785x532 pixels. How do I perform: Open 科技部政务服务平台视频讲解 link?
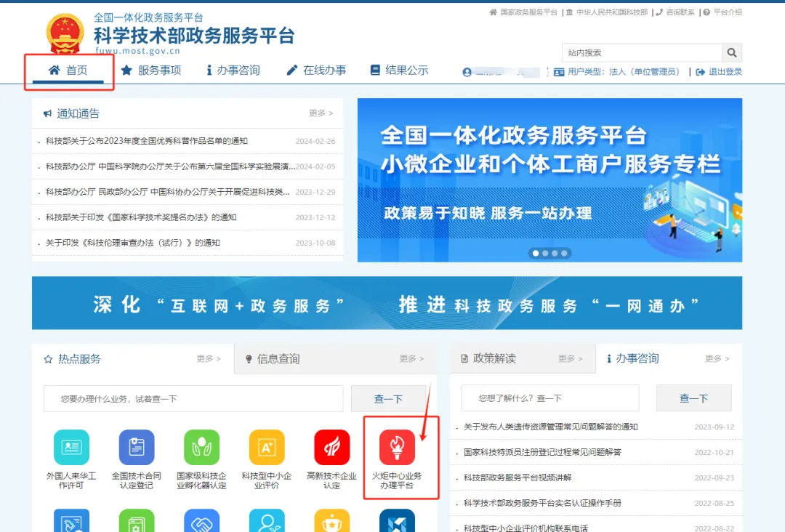[x=518, y=477]
